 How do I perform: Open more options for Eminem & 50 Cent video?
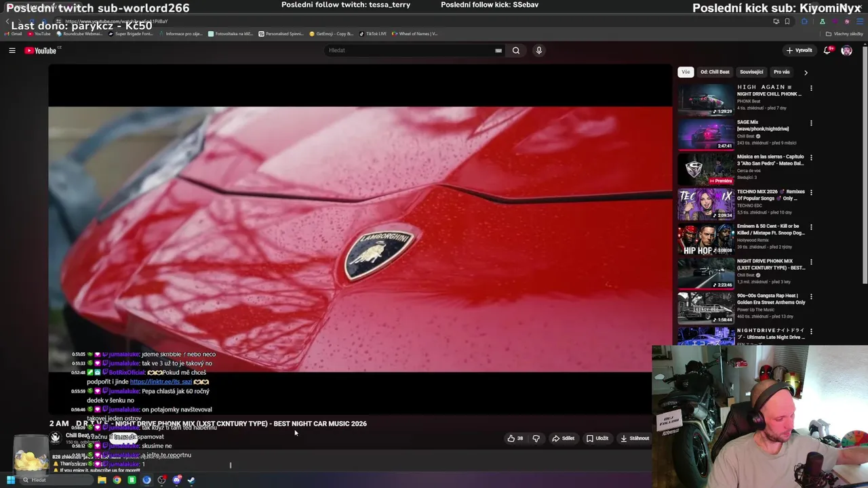click(x=811, y=228)
